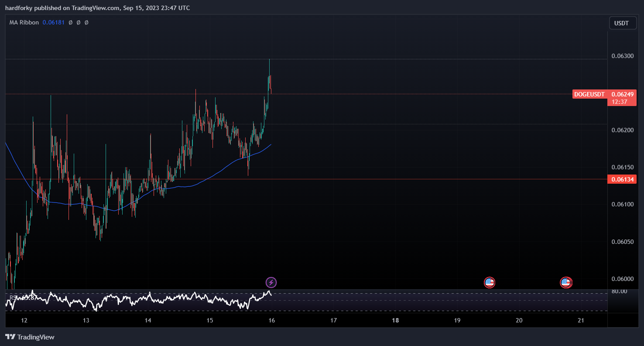644x346 pixels.
Task: Open the stacked US flag event nearest date 21
Action: (566, 282)
